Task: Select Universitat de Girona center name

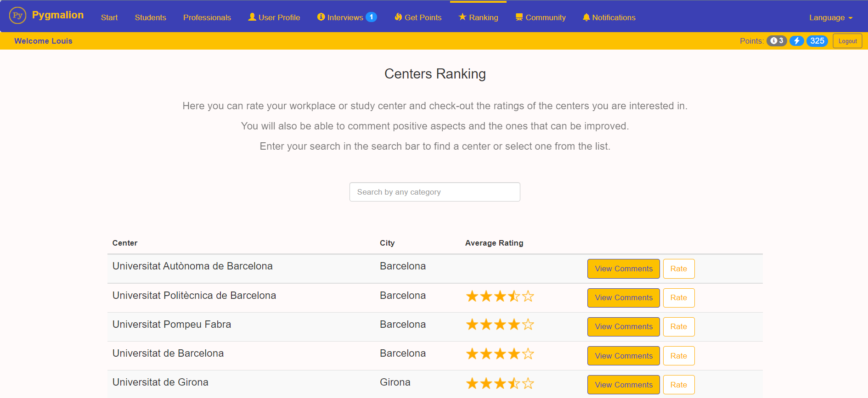Action: [x=160, y=382]
